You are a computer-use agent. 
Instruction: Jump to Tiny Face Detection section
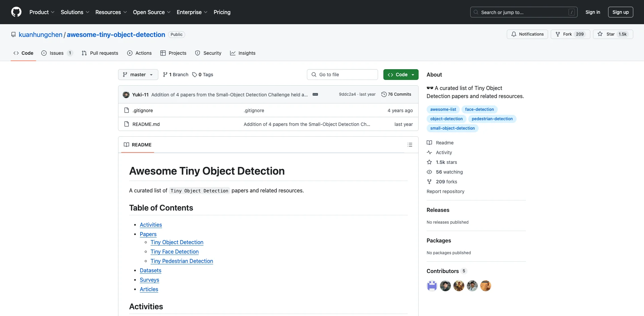pyautogui.click(x=175, y=252)
